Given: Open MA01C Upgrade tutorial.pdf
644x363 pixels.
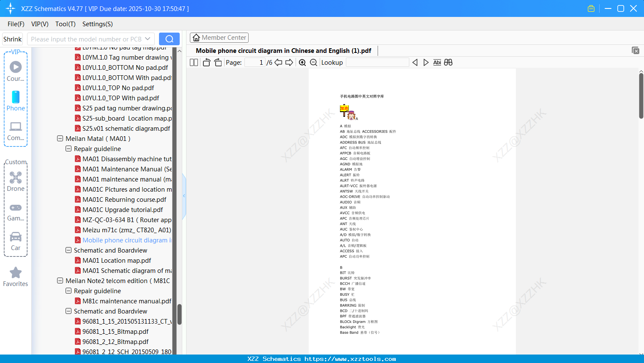Looking at the screenshot, I should (x=119, y=209).
